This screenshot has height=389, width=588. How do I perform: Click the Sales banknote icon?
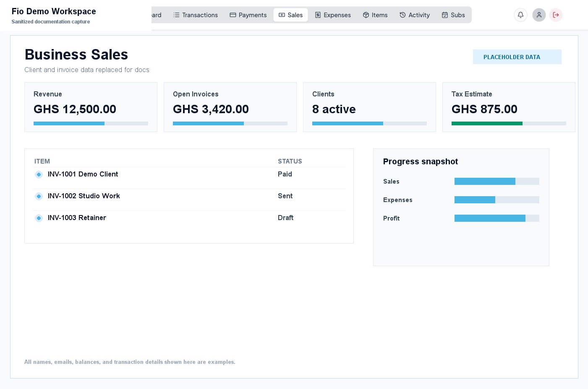coord(282,15)
